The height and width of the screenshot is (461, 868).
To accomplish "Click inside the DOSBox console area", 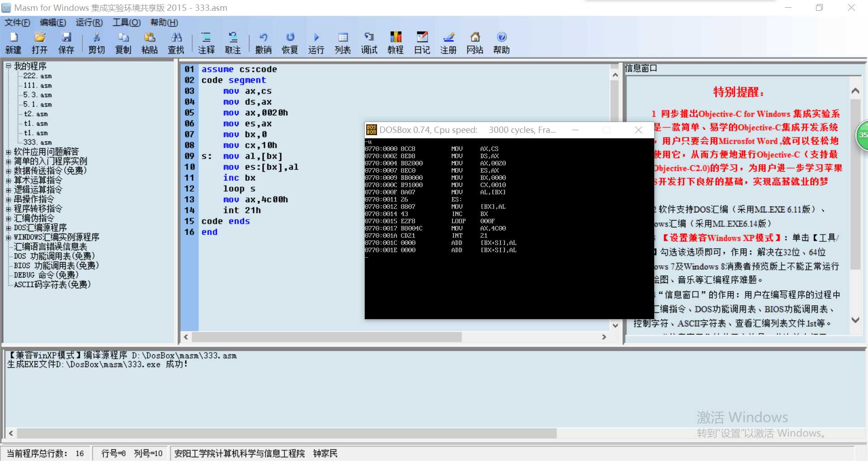I will (x=509, y=228).
